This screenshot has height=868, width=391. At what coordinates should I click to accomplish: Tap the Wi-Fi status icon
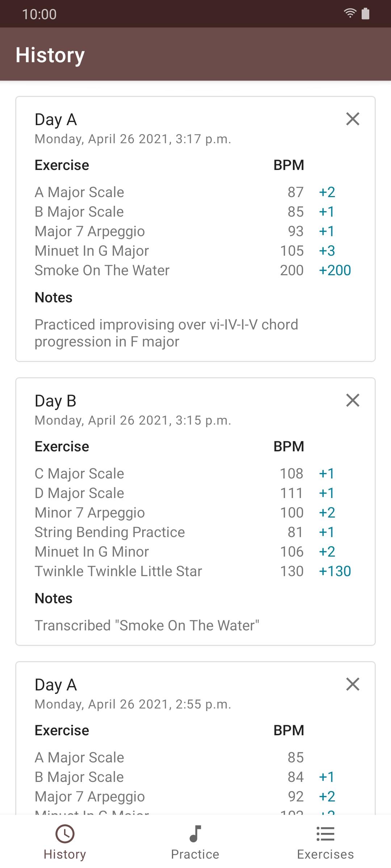pyautogui.click(x=350, y=14)
